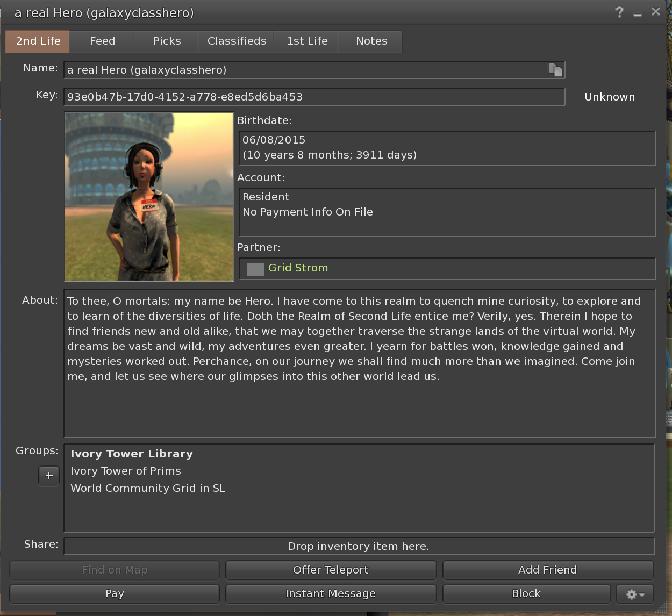The width and height of the screenshot is (672, 616).
Task: Open partner Grid Strom's profile link
Action: tap(298, 268)
